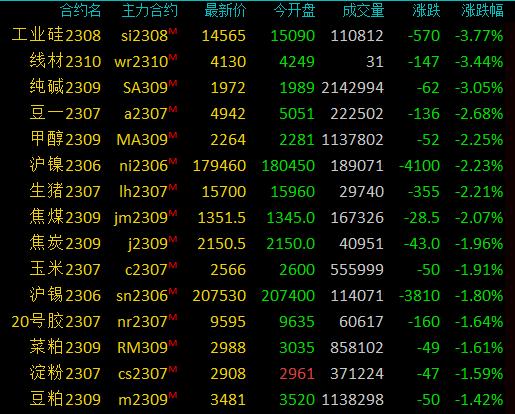This screenshot has height=414, width=515.
Task: Click contract code nr2307
Action: pos(143,322)
